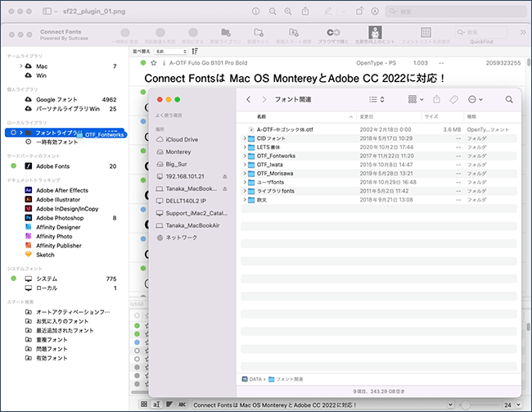This screenshot has height=412, width=532.
Task: Expand the フォントライブラリ local library
Action: tap(21, 133)
